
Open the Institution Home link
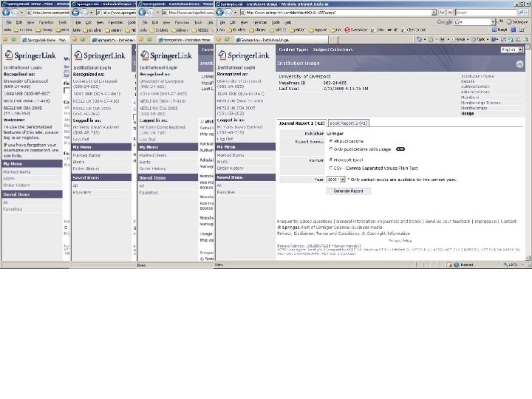(x=477, y=76)
